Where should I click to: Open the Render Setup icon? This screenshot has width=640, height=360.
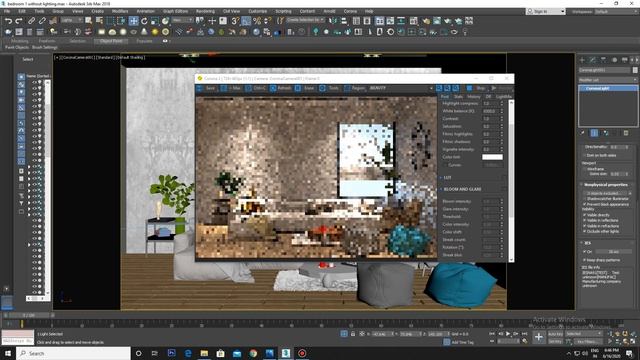(x=427, y=20)
